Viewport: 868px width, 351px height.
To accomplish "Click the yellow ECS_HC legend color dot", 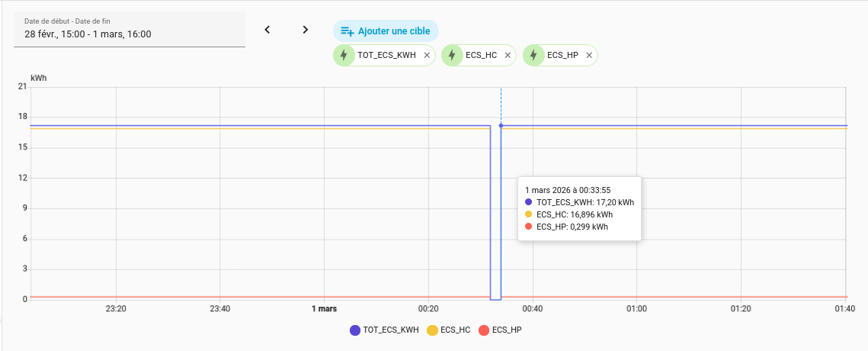I will (432, 330).
